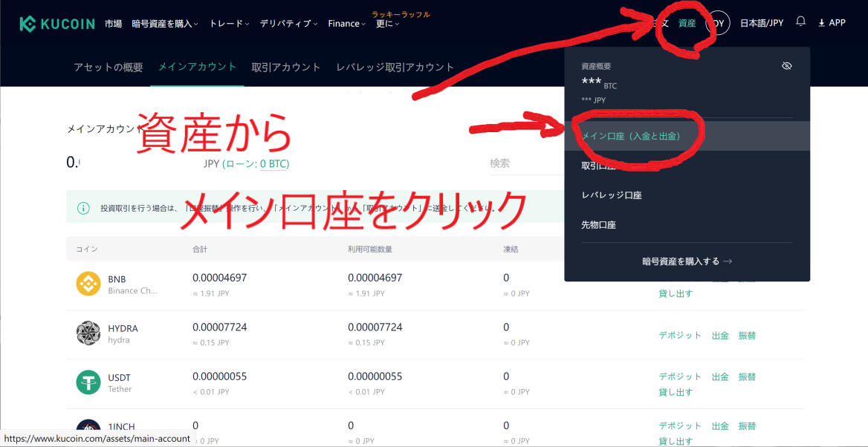Click 振替 in the USDT row

[x=747, y=376]
